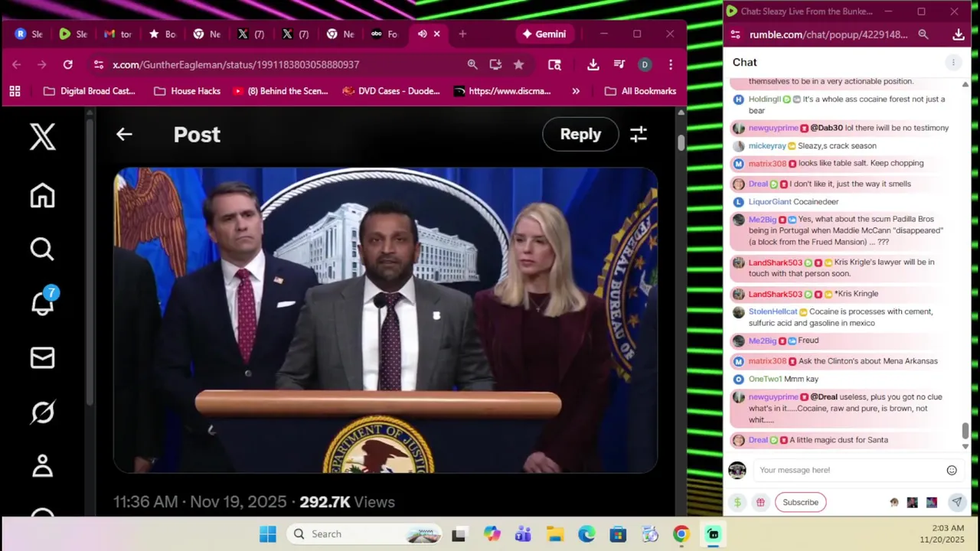Close the active audio-playing tab
The height and width of the screenshot is (551, 980).
coord(437,34)
